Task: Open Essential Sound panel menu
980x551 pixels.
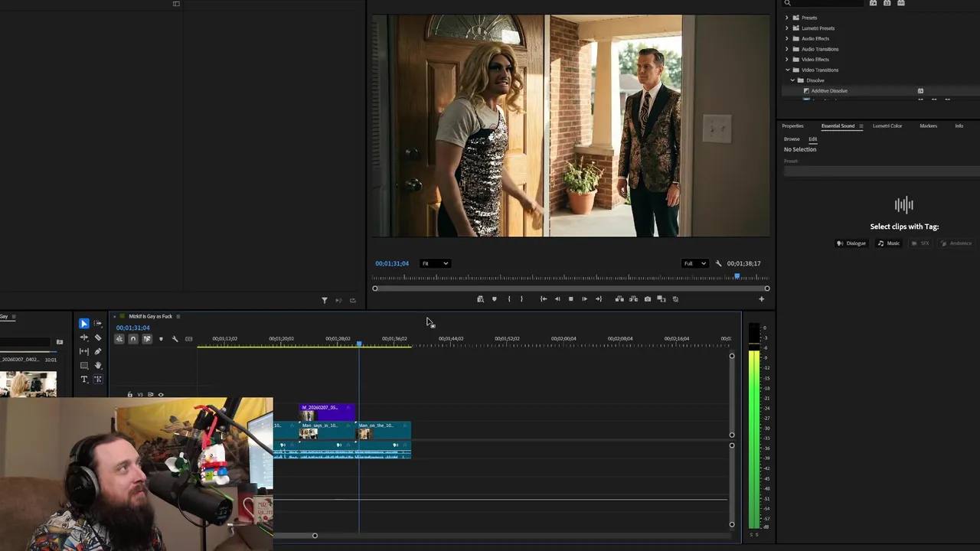Action: click(861, 126)
